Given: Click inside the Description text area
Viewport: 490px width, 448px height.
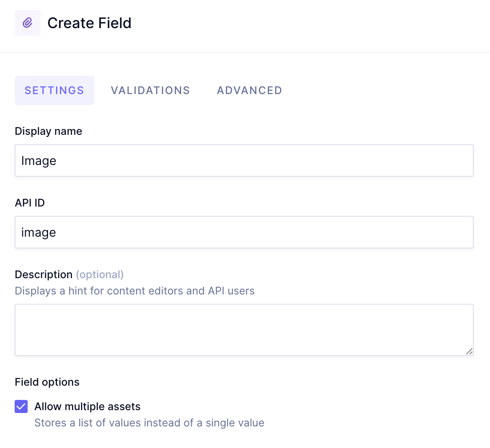Looking at the screenshot, I should tap(244, 330).
